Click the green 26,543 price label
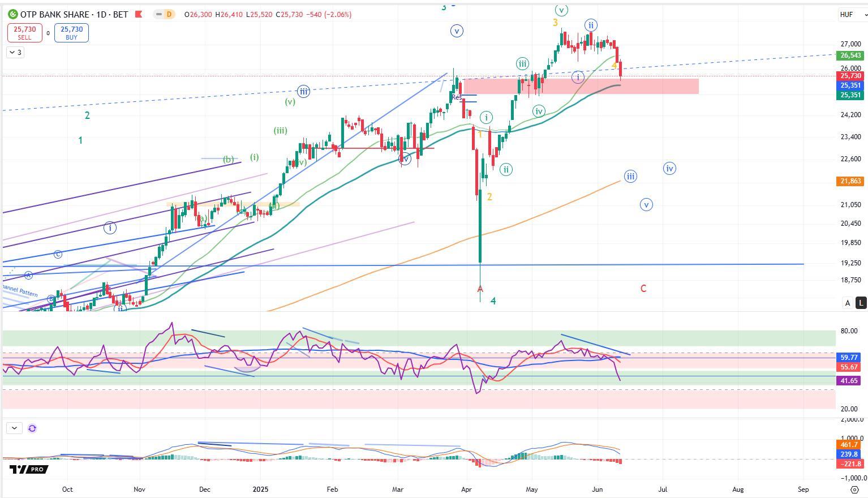868x498 pixels. point(850,55)
